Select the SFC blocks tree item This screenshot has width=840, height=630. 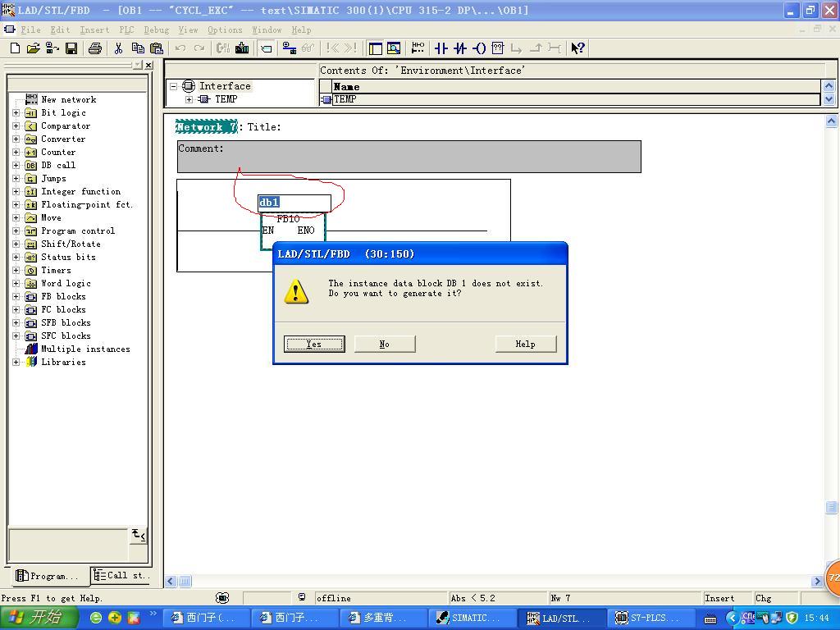pos(66,336)
